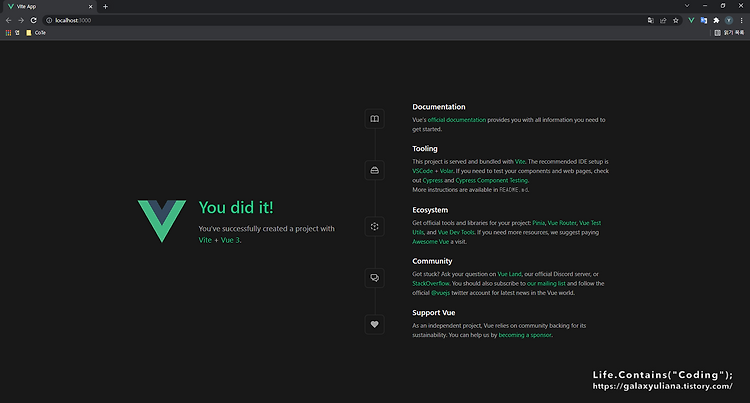Image resolution: width=750 pixels, height=403 pixels.
Task: Click the You did it! heading
Action: 236,207
